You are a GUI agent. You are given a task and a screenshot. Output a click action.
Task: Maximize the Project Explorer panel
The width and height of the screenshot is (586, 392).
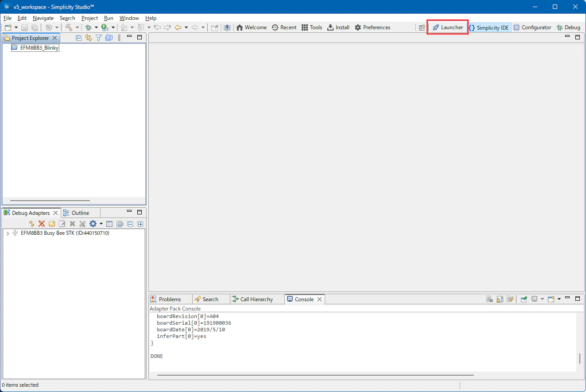click(x=140, y=37)
